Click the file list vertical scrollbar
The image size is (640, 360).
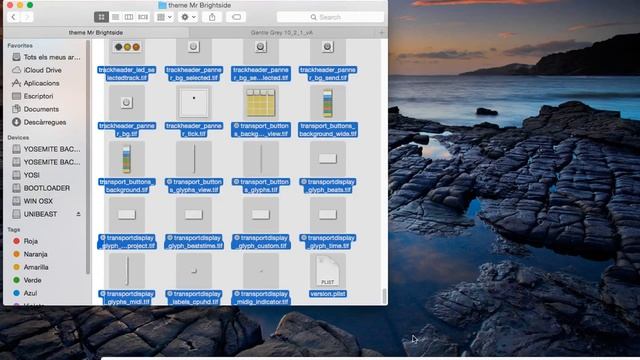384,296
